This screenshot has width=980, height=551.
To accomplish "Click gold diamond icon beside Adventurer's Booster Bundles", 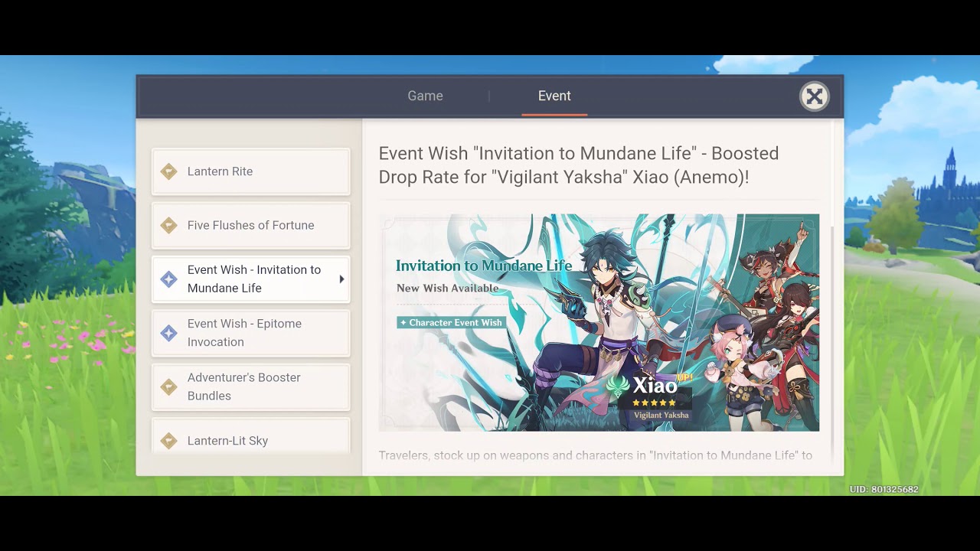I will point(169,386).
